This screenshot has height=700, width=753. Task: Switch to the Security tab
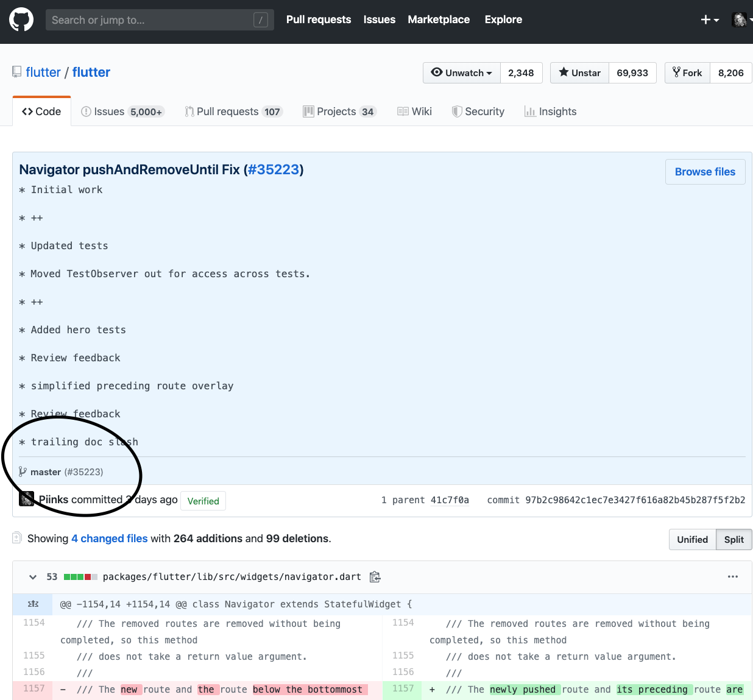click(x=478, y=111)
